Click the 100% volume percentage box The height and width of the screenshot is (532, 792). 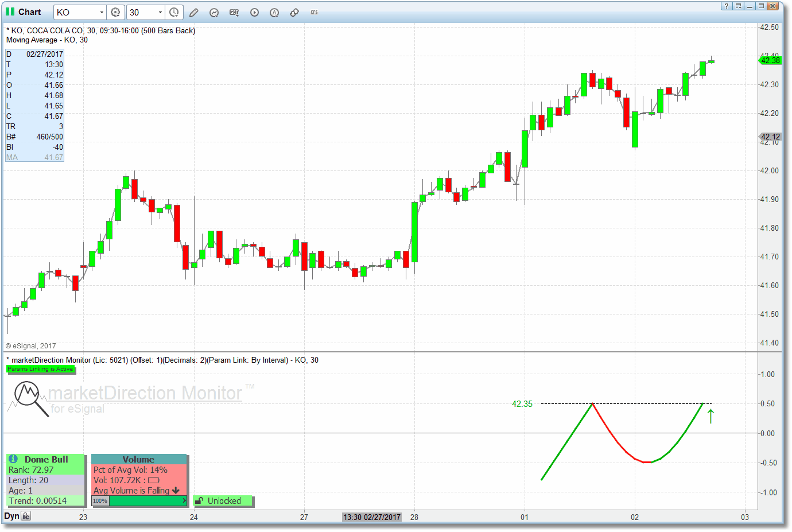[x=100, y=501]
